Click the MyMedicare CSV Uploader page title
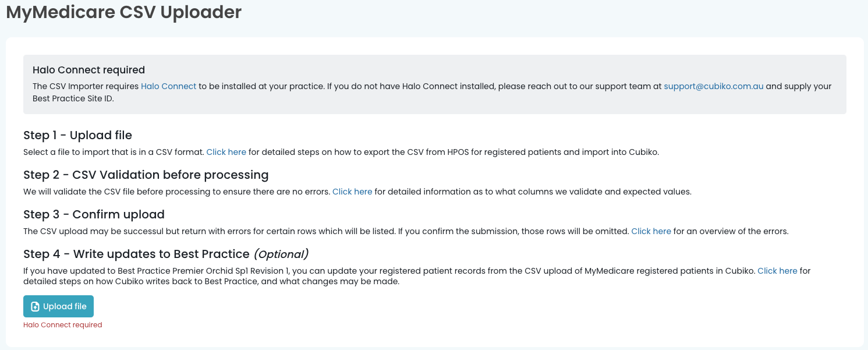Viewport: 868px width, 350px height. pos(124,12)
